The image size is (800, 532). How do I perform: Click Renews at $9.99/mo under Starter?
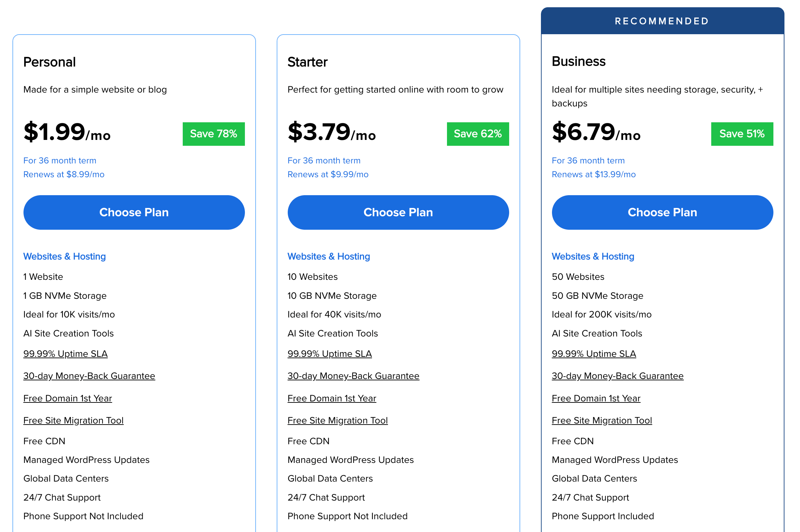click(328, 174)
